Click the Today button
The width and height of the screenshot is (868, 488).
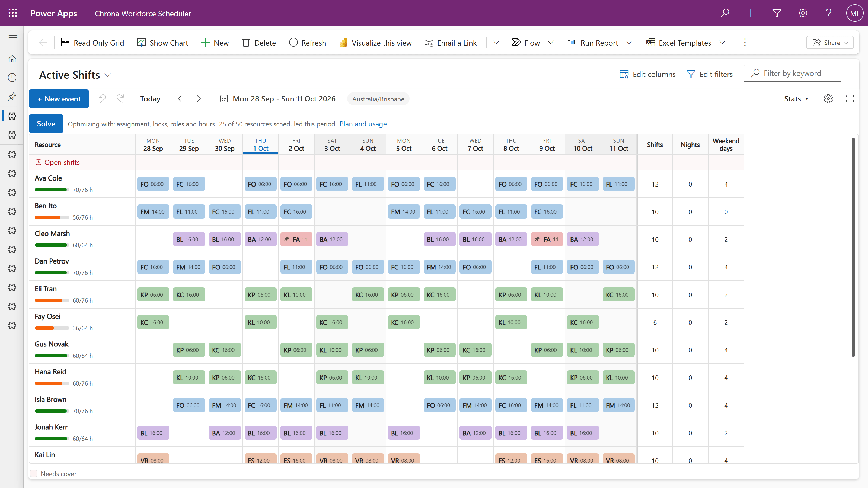click(x=150, y=99)
